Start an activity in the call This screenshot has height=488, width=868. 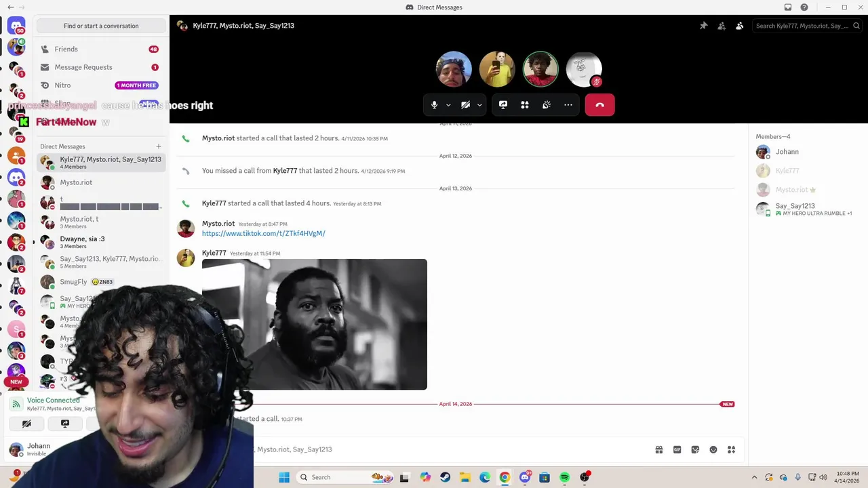pyautogui.click(x=525, y=105)
